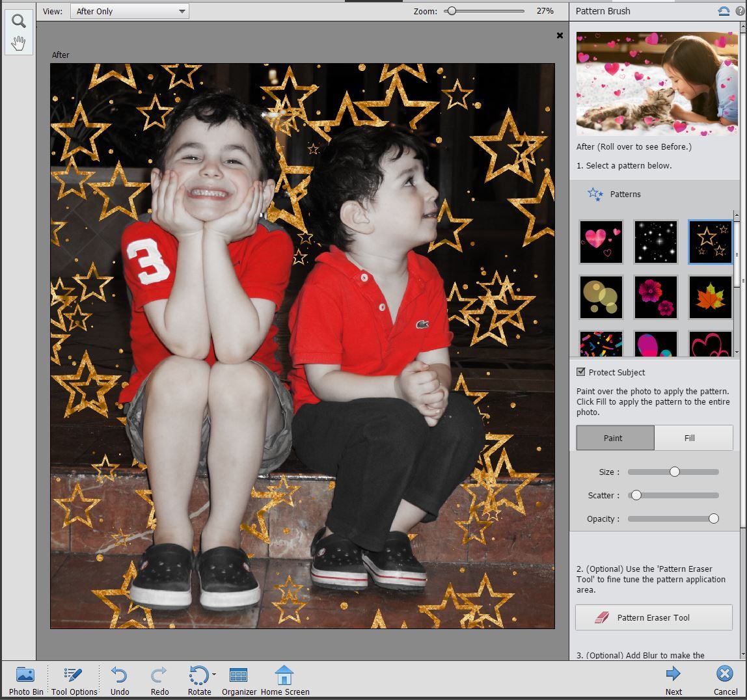Switch to Paint mode for pattern application

(614, 438)
